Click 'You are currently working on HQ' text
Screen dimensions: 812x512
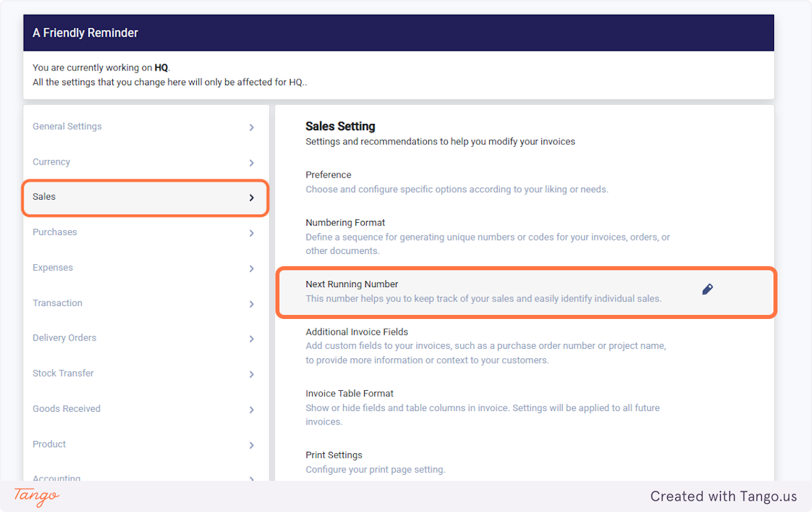tap(101, 68)
